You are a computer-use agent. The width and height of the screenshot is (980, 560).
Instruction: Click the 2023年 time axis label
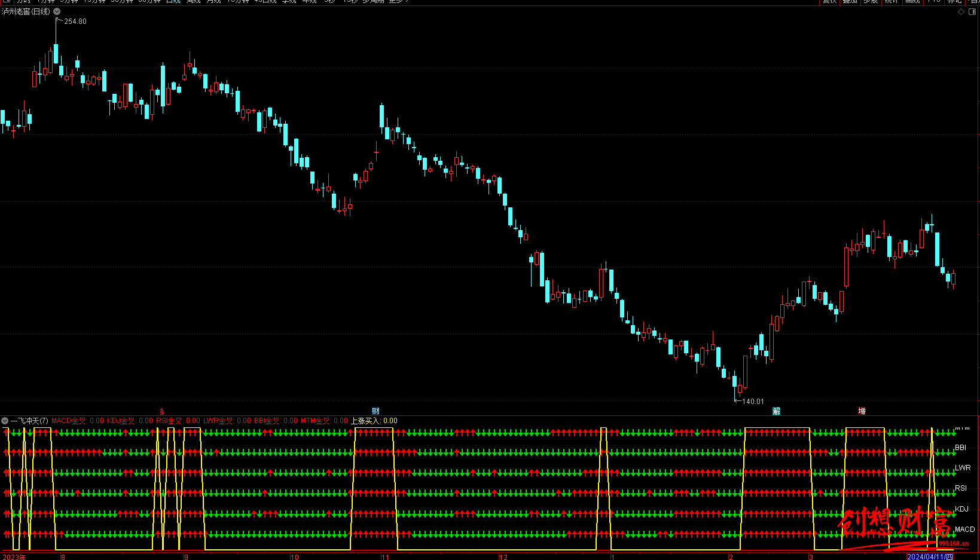point(14,557)
